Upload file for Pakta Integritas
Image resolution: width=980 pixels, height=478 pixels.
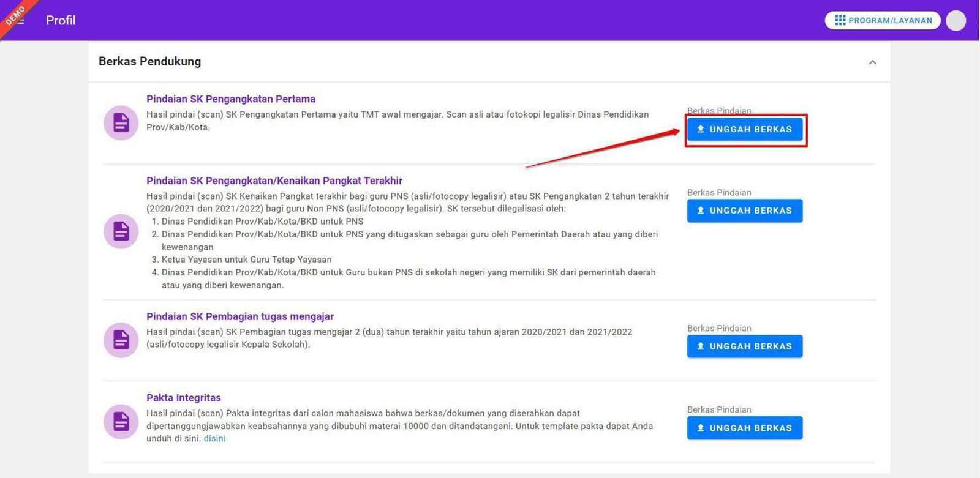point(745,428)
